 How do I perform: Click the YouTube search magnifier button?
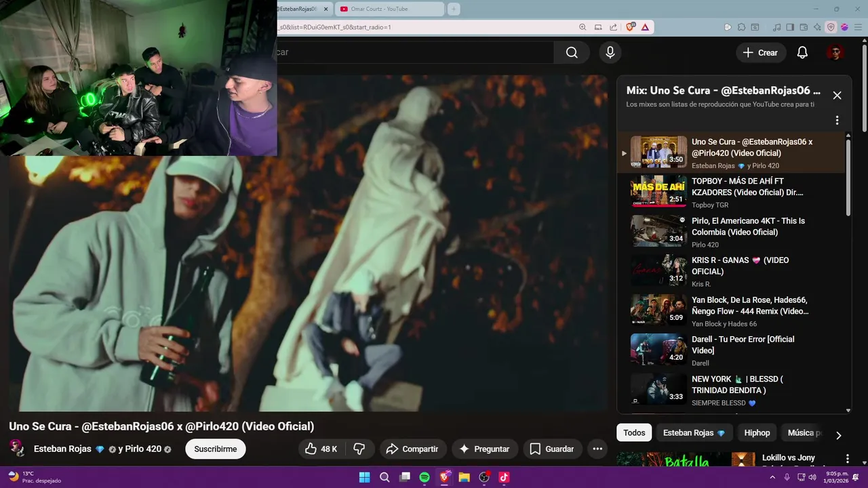pos(572,52)
